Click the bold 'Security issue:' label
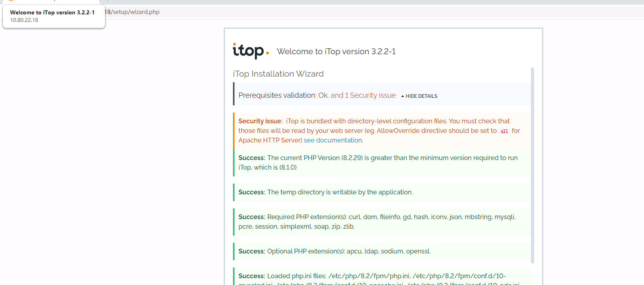 (260, 121)
